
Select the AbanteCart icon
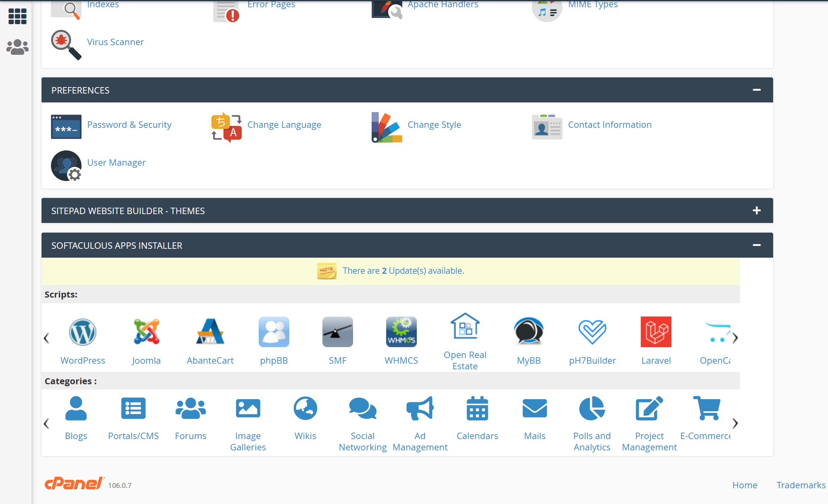tap(210, 332)
